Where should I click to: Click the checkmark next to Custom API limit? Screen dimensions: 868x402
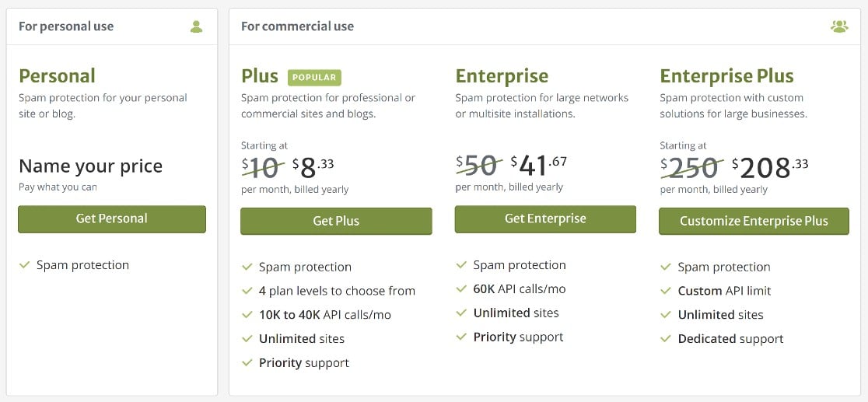666,291
